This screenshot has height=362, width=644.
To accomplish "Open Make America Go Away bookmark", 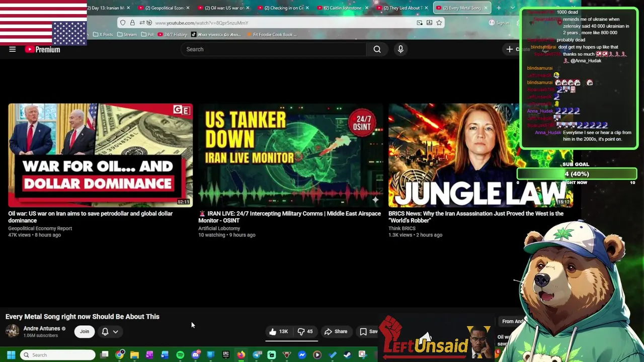I will (x=216, y=35).
